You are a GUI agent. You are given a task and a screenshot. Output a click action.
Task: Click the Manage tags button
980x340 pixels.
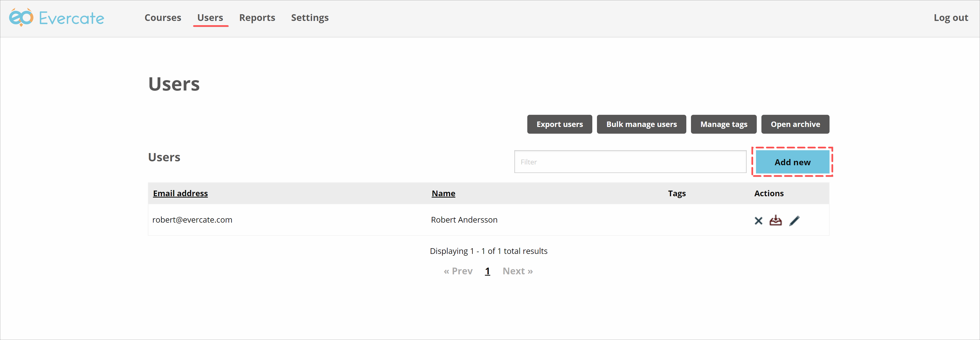(x=724, y=124)
